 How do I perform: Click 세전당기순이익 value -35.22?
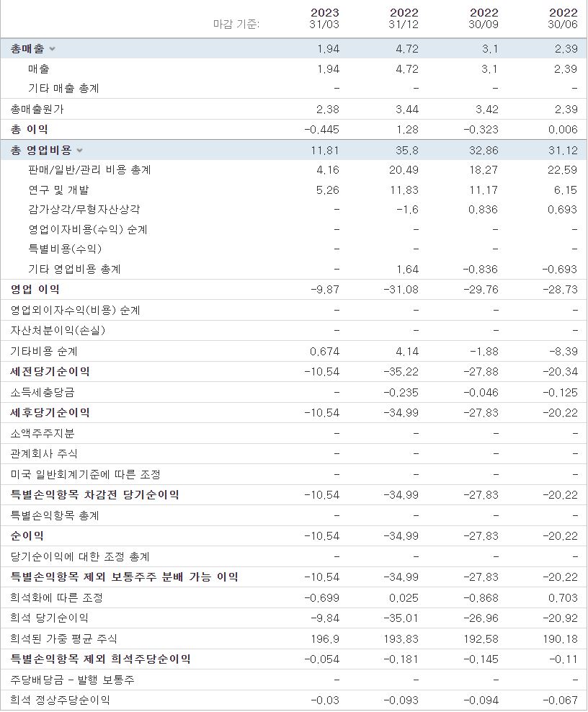click(401, 371)
